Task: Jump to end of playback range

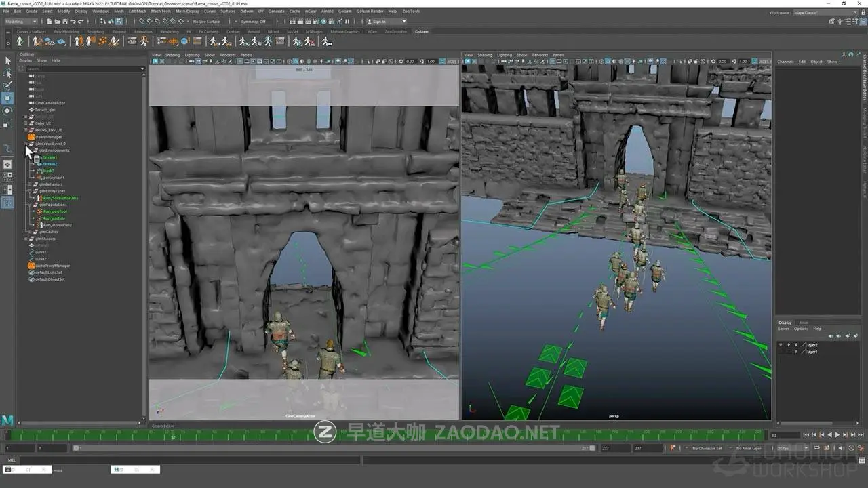Action: [x=862, y=435]
